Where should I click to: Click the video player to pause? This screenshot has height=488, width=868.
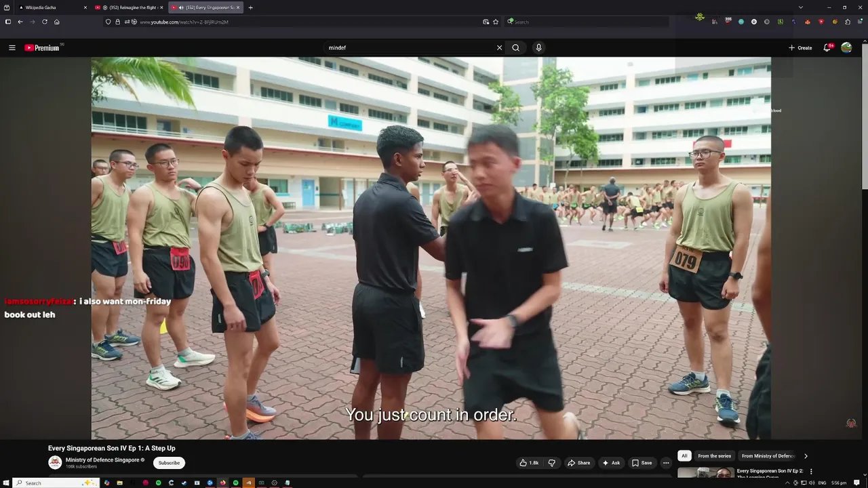pos(431,248)
